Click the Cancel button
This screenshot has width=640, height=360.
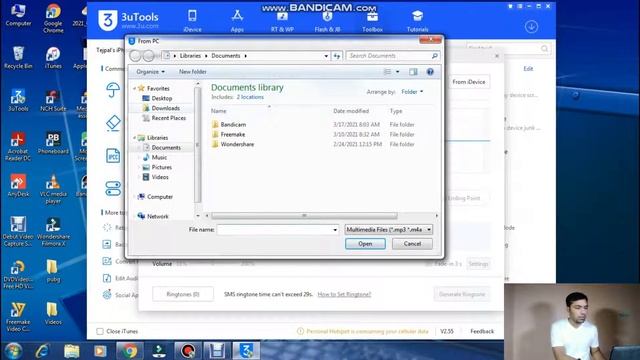coord(412,244)
